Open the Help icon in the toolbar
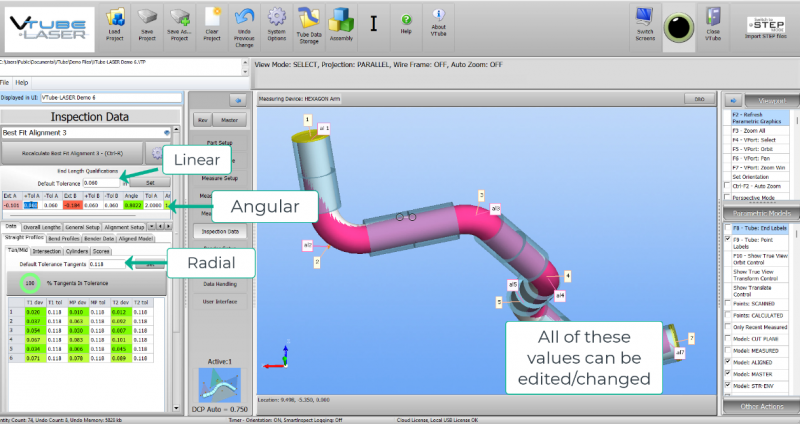Screen dimensions: 800x424 pyautogui.click(x=406, y=23)
